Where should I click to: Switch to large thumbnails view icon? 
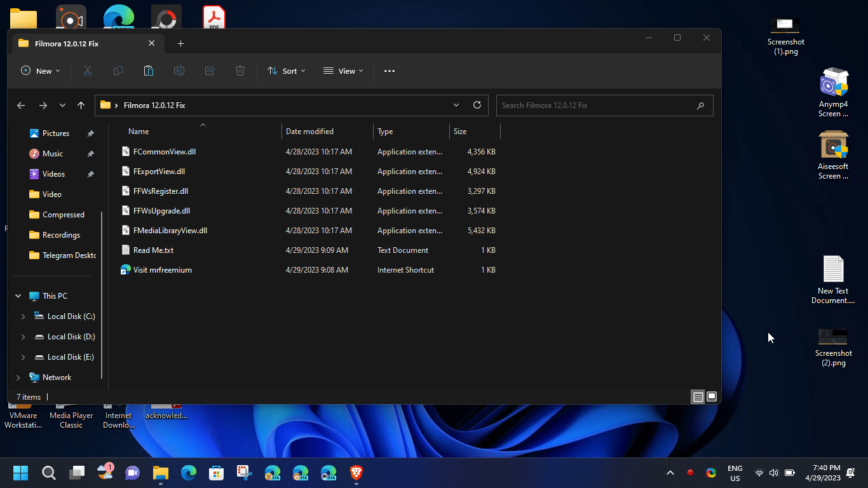(712, 396)
